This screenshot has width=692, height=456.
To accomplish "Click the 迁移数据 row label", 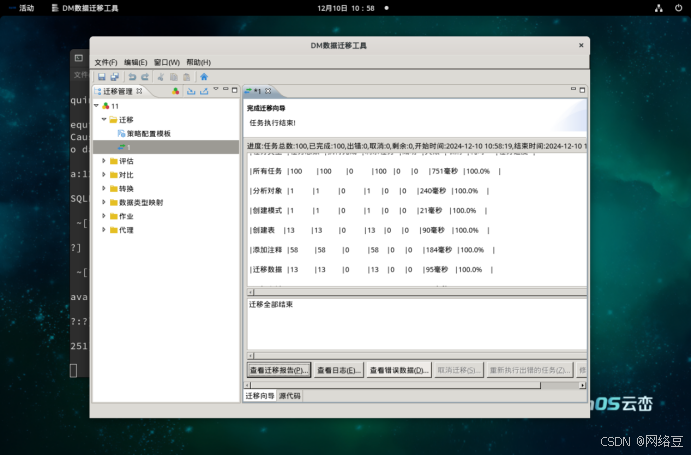I will pos(267,270).
